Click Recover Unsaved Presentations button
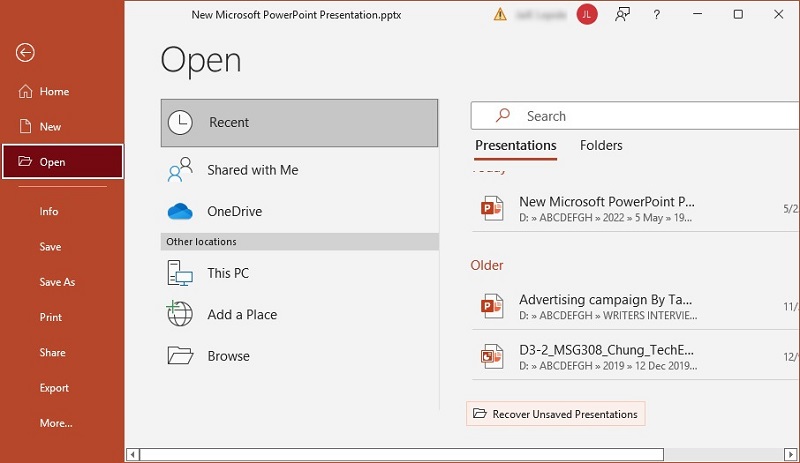This screenshot has width=800, height=463. (x=556, y=414)
